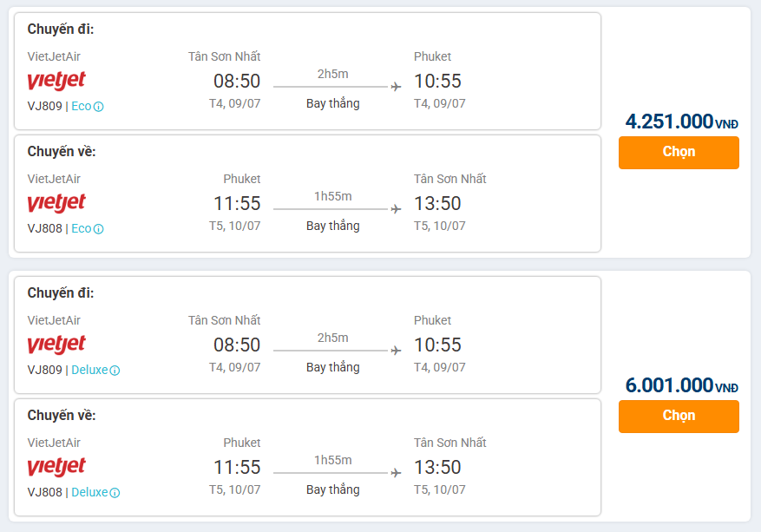Click Vietjet logo on Eco outbound flight
Image resolution: width=761 pixels, height=532 pixels.
[x=56, y=82]
